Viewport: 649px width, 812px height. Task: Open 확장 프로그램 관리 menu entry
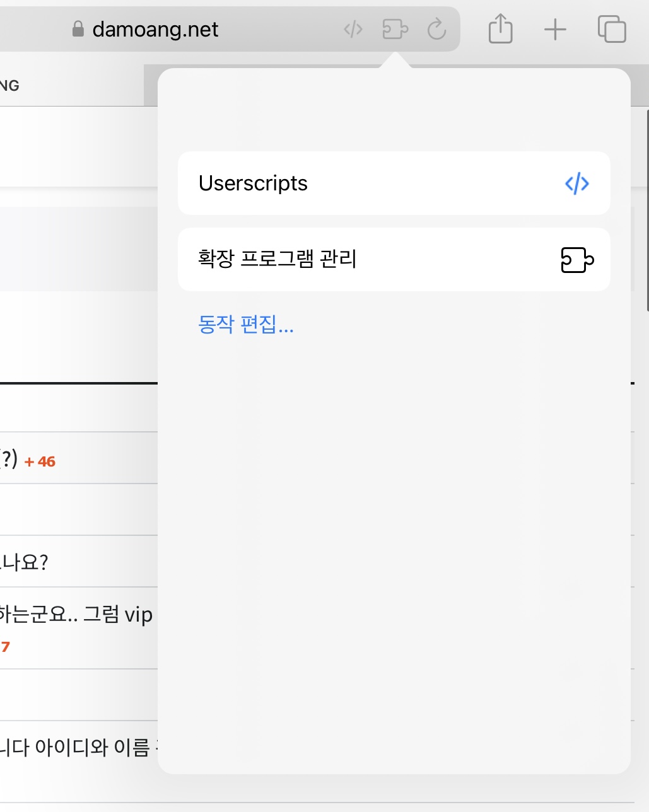394,259
